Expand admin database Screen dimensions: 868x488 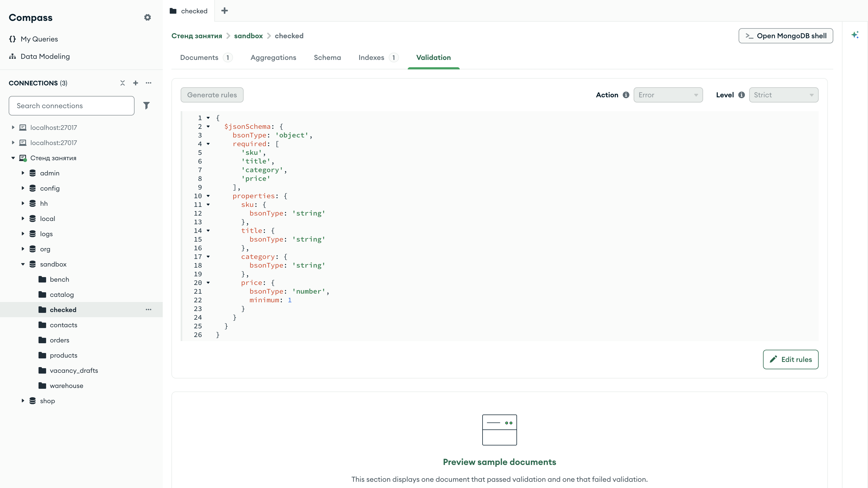coord(23,173)
